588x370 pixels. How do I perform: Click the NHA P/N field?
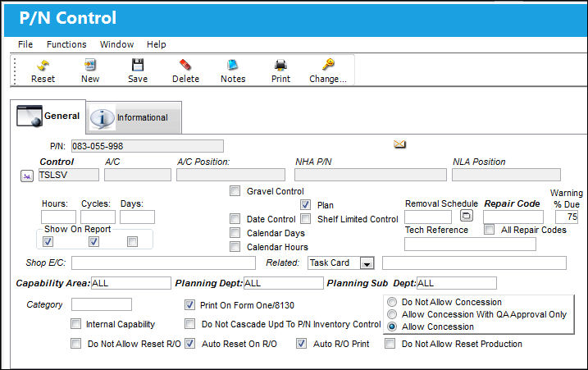point(371,175)
